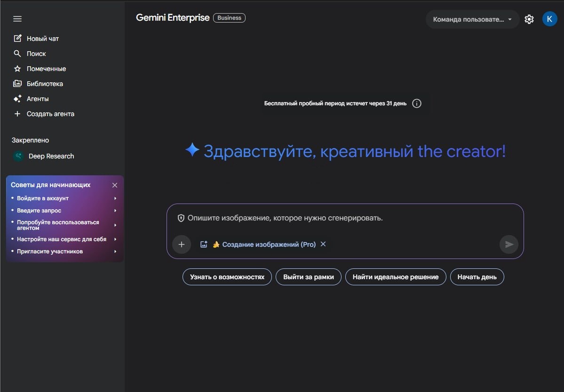Focus the image description prompt field
Screen dimensions: 564x392
(x=285, y=218)
